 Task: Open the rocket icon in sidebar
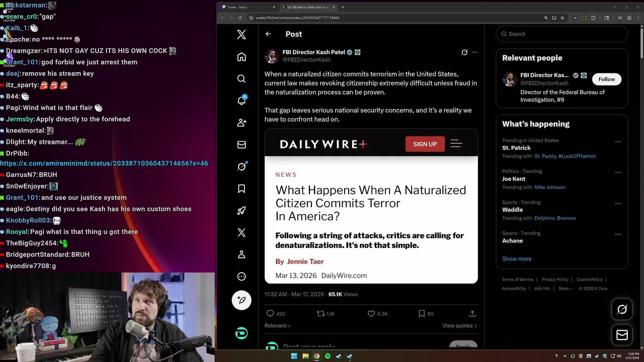[x=242, y=211]
